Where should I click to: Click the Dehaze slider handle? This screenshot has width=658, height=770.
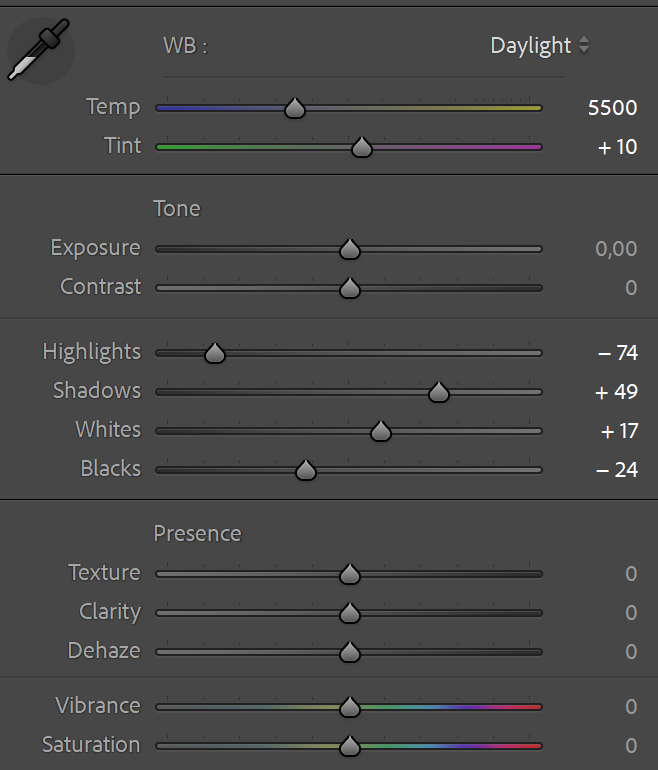349,652
